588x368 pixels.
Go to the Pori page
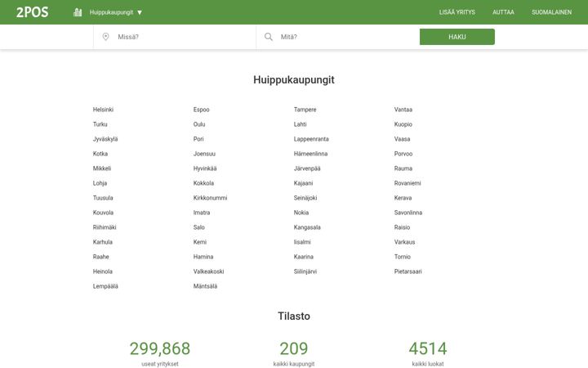198,139
